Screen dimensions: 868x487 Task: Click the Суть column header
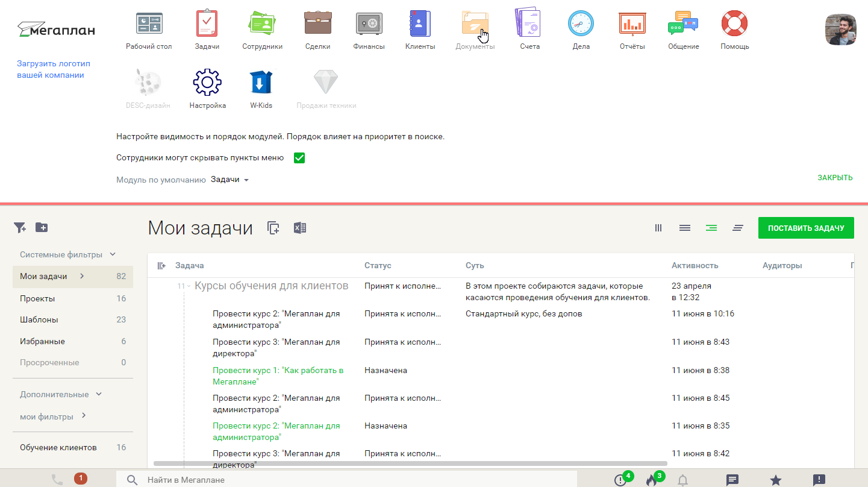[475, 265]
